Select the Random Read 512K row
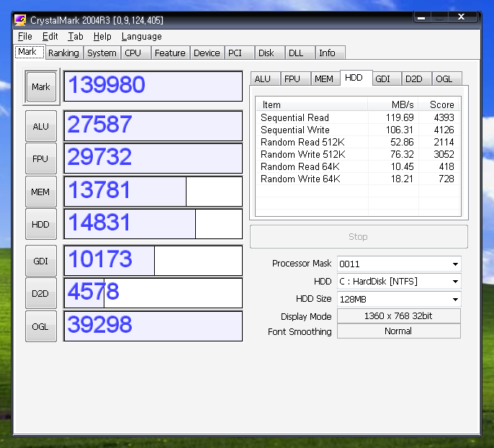This screenshot has height=448, width=494. pos(358,142)
